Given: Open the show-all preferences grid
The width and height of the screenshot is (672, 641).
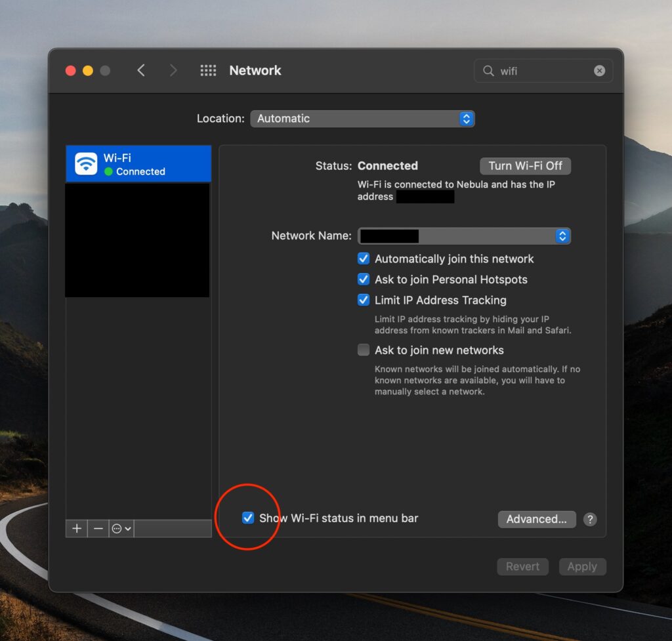Looking at the screenshot, I should pyautogui.click(x=208, y=70).
